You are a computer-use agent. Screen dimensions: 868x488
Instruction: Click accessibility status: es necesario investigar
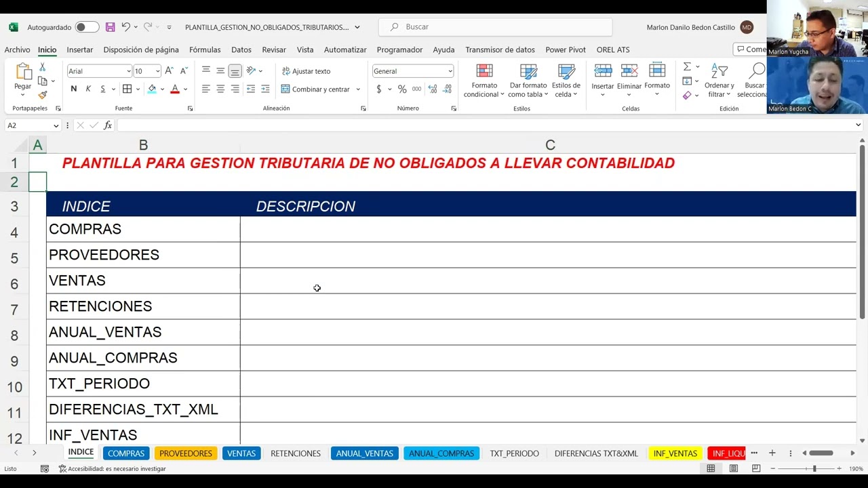pyautogui.click(x=112, y=468)
